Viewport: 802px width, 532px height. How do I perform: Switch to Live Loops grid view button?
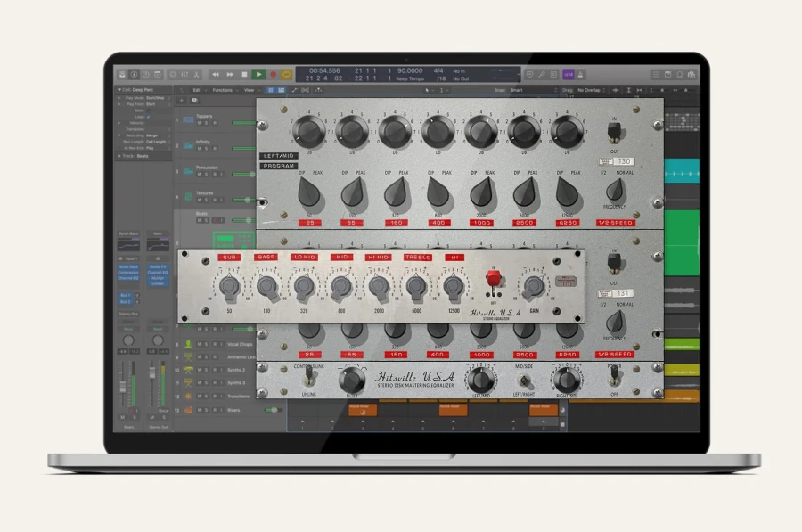point(271,90)
